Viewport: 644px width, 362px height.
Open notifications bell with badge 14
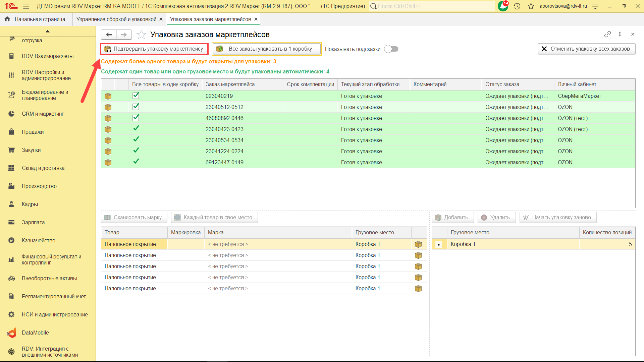[x=503, y=6]
